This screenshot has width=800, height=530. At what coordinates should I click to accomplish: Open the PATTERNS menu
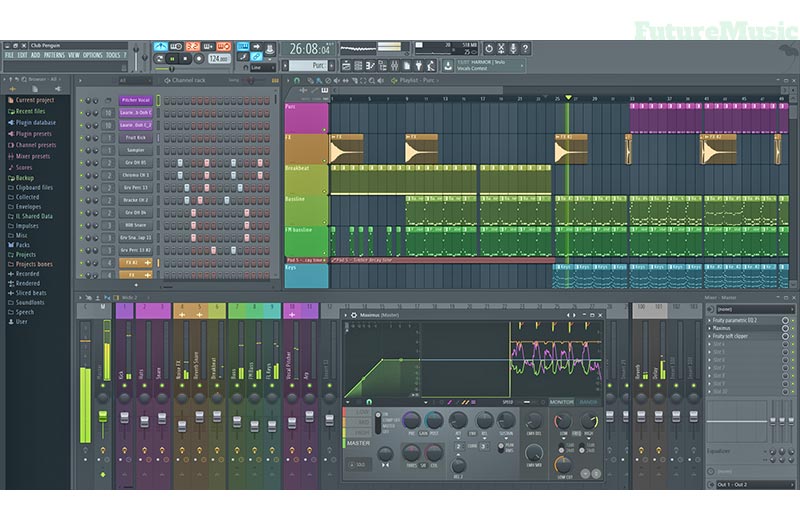coord(54,55)
